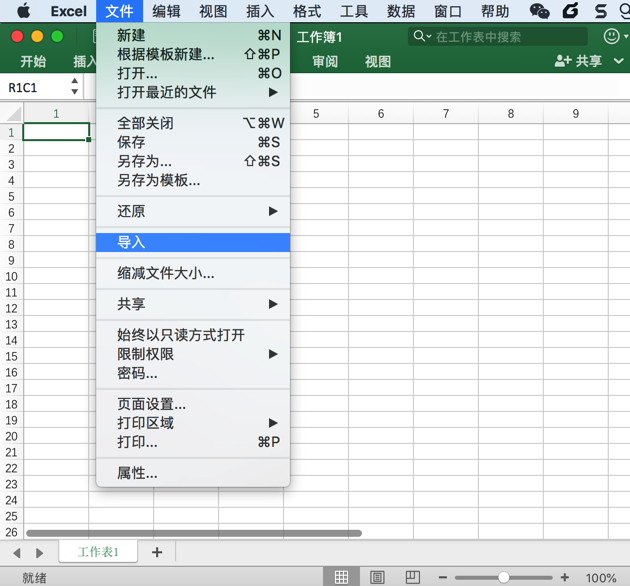Click the horizontal scrollbar
The width and height of the screenshot is (630, 586).
(194, 533)
